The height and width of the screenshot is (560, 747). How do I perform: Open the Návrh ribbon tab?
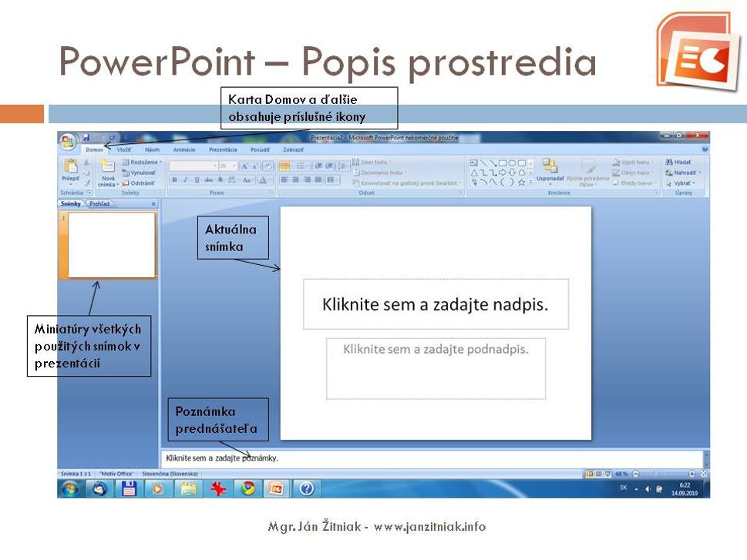(153, 149)
